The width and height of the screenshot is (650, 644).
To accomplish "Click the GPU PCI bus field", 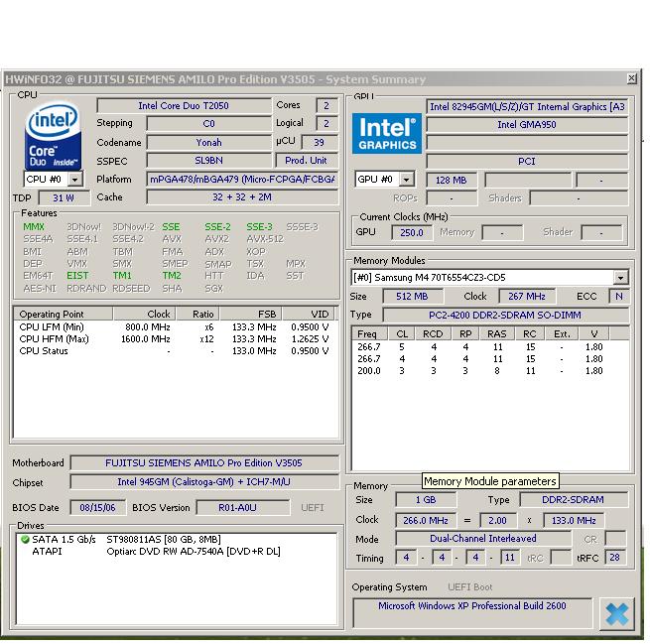I will pos(527,161).
